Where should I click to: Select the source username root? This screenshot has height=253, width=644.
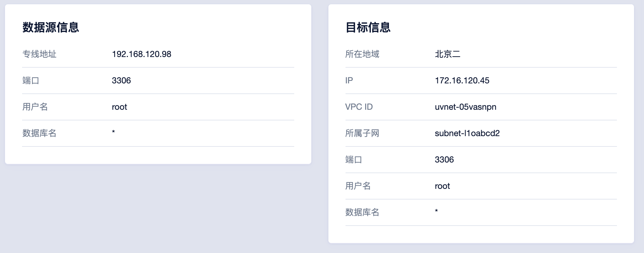point(119,107)
